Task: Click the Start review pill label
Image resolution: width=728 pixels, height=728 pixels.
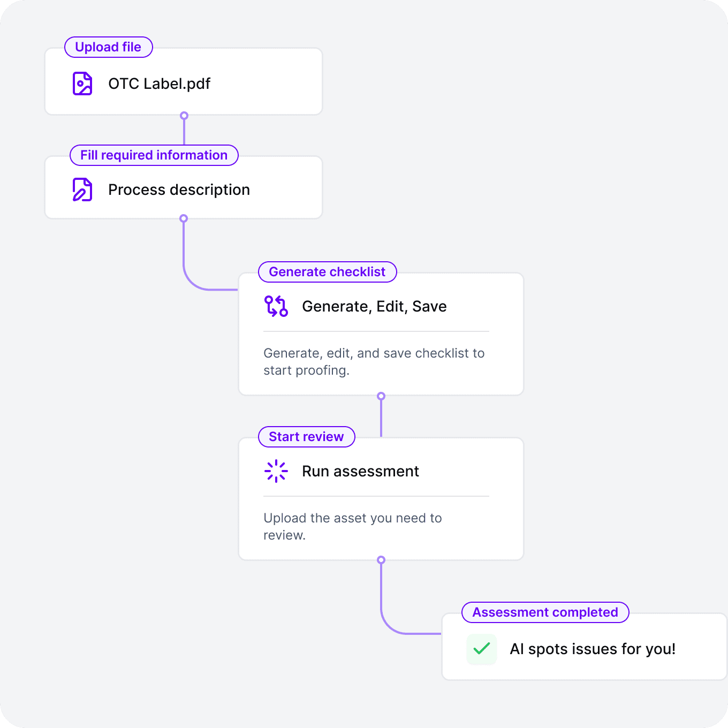Action: 307,437
